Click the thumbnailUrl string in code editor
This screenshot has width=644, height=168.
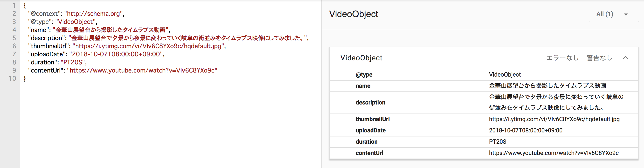click(149, 46)
